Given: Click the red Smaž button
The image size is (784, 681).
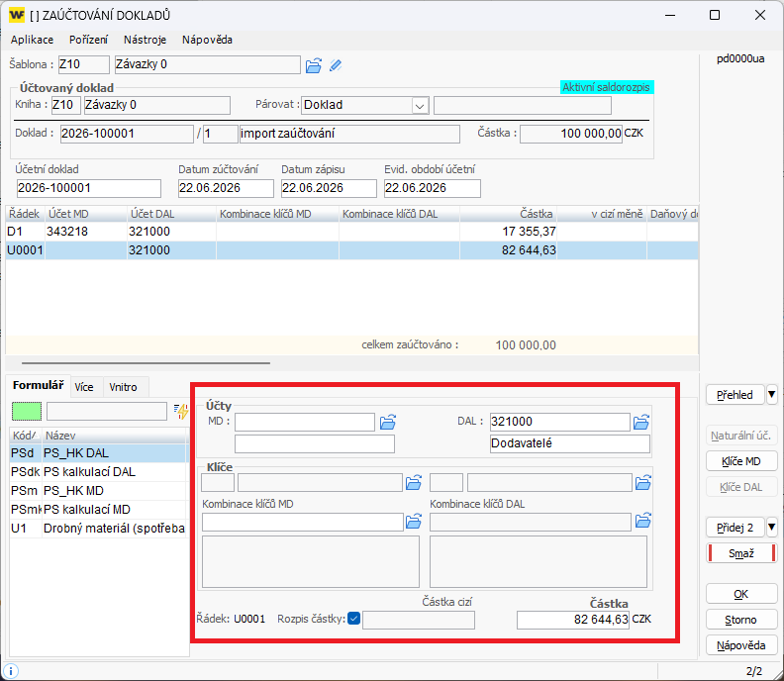Looking at the screenshot, I should click(741, 553).
